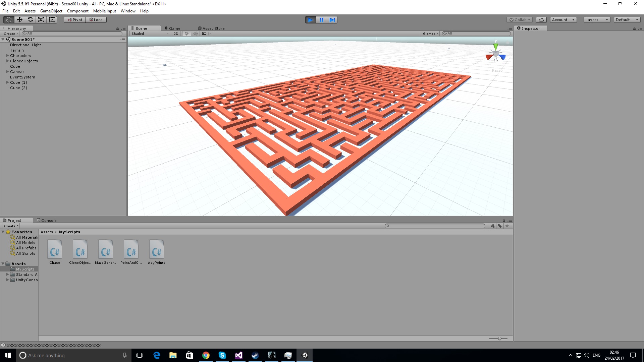Open the Shaded draw mode dropdown

(150, 34)
